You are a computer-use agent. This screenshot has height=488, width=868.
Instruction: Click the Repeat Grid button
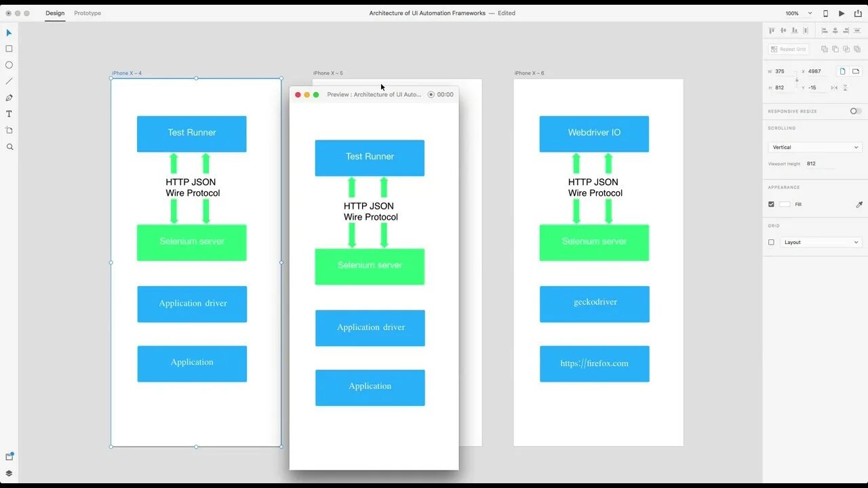pyautogui.click(x=789, y=49)
